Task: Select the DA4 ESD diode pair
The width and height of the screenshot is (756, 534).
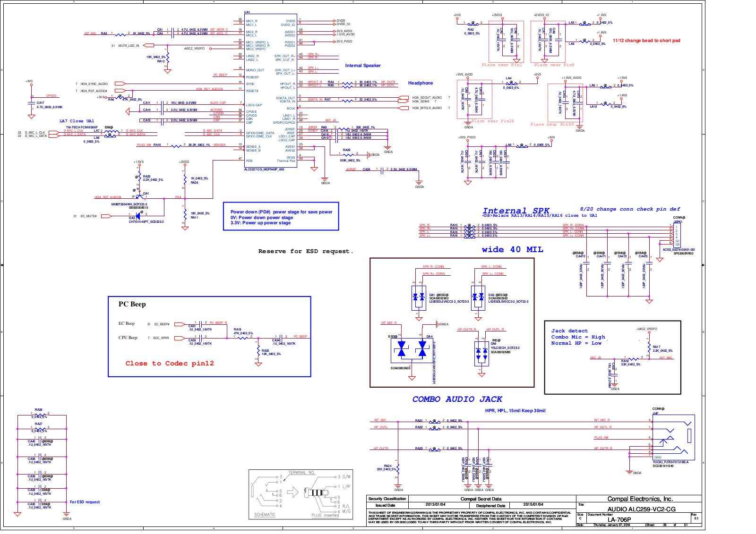Action: click(x=412, y=349)
